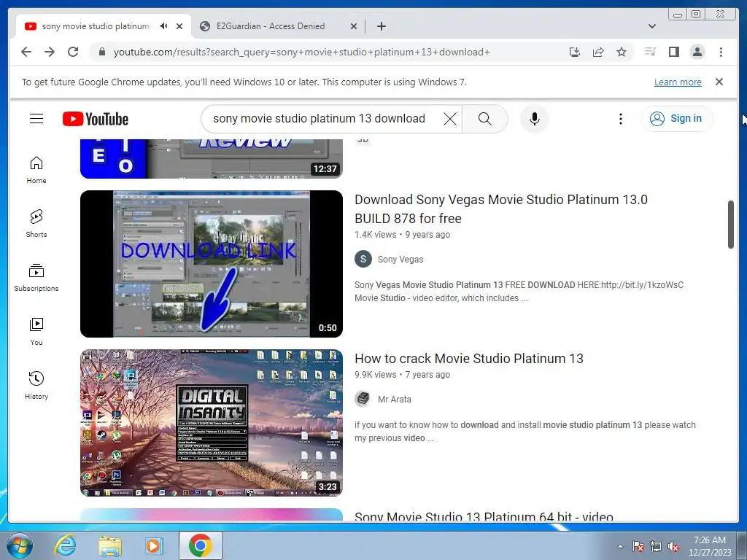This screenshot has height=560, width=747.
Task: Open the 12:37 Review video thumbnail
Action: tap(211, 158)
